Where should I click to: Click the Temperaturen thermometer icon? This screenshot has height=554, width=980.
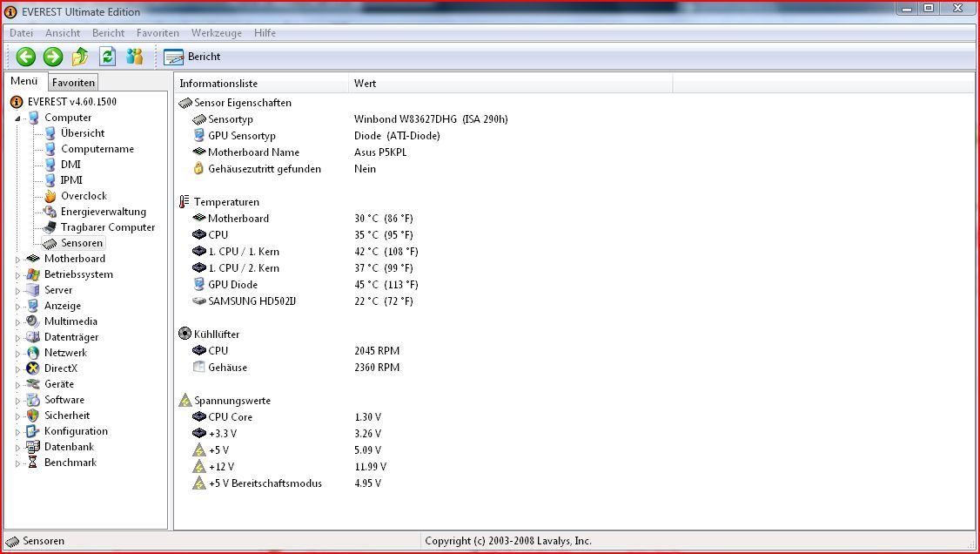coord(185,202)
